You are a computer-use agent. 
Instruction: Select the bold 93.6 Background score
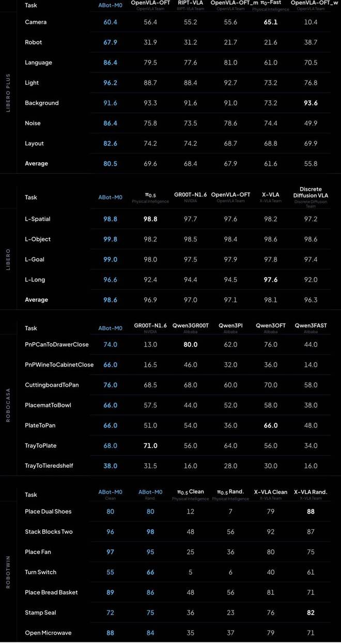point(311,103)
